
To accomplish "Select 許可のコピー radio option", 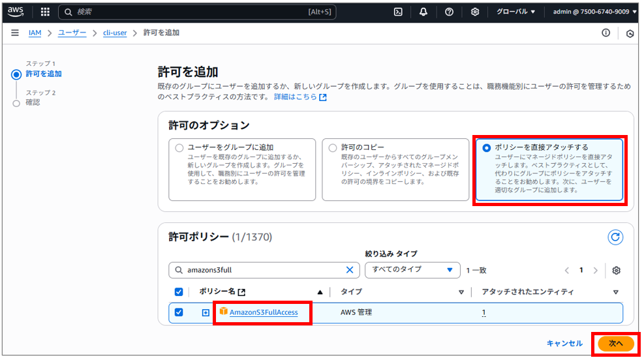I will pyautogui.click(x=333, y=148).
